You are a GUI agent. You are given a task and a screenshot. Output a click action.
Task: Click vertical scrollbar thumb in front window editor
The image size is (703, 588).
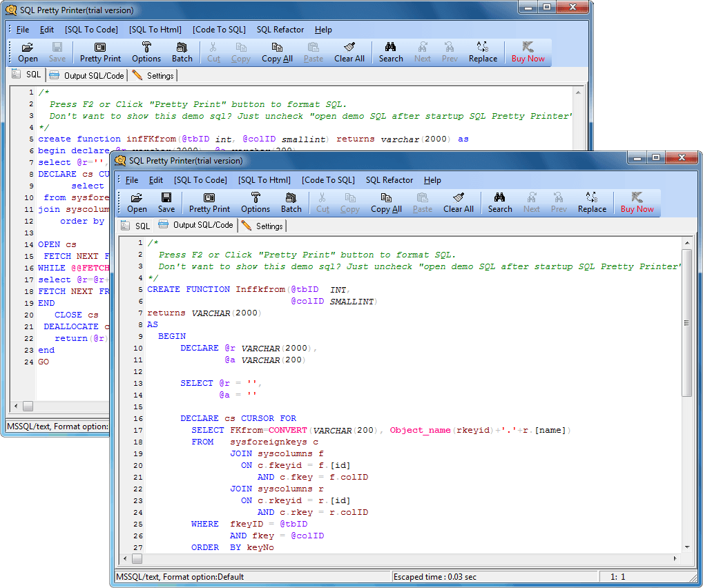click(687, 323)
